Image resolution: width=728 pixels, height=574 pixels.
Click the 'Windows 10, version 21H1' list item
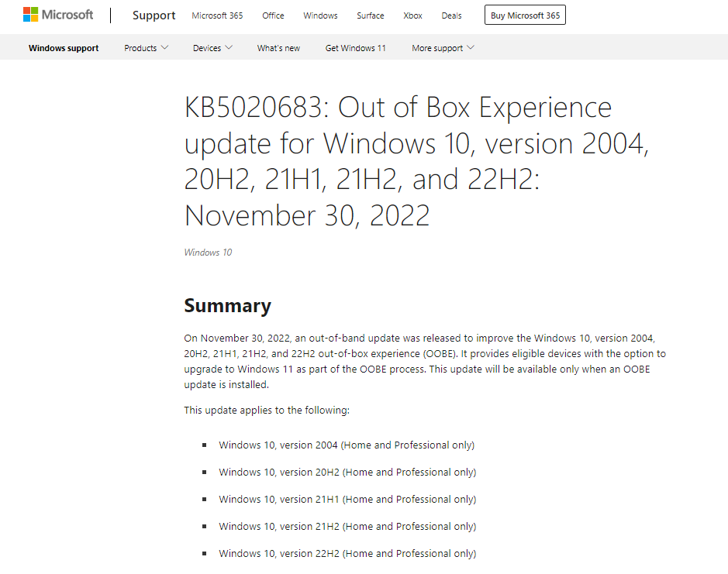pos(348,500)
